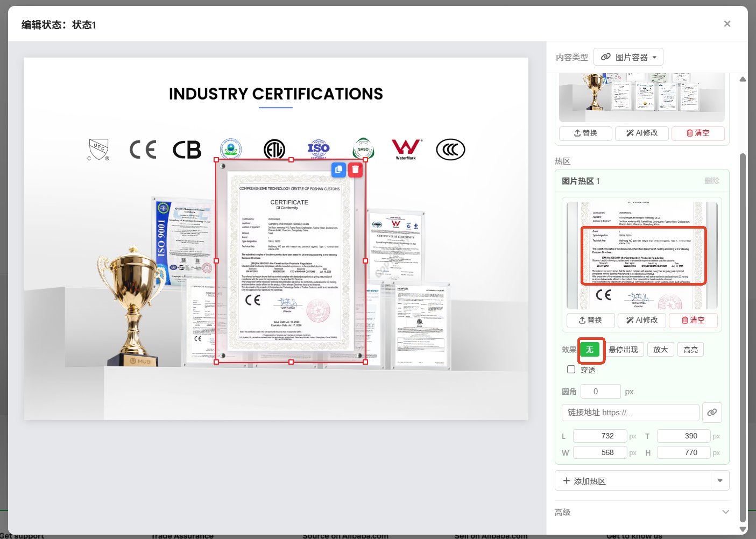Expand the 高级 section
756x539 pixels.
642,512
